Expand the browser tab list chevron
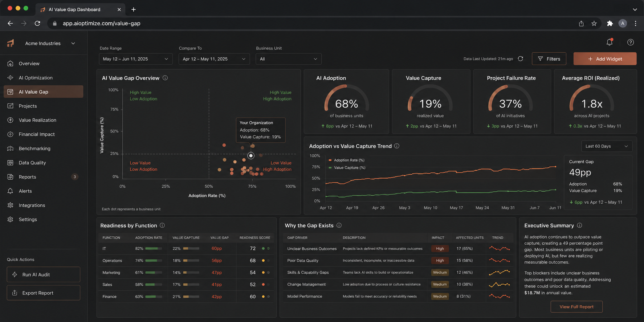Screen dimensions: 644x322 (635, 9)
